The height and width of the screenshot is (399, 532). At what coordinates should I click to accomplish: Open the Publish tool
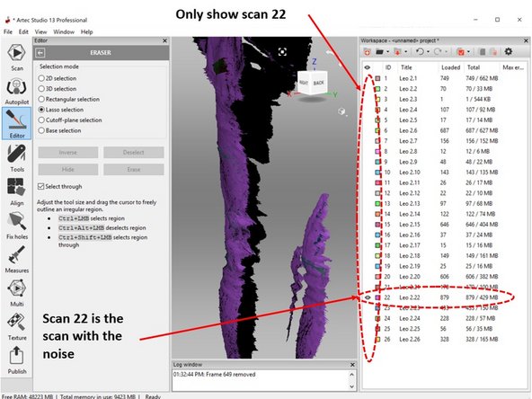coord(16,360)
